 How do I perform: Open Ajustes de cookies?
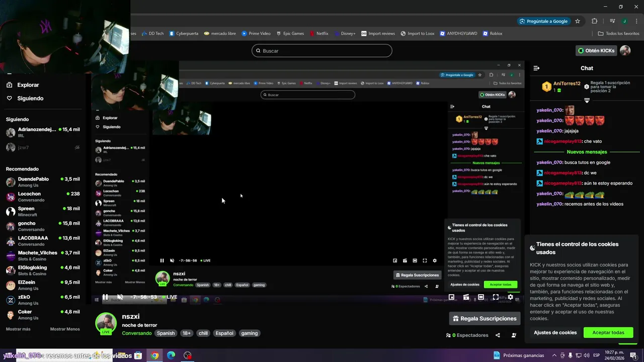[555, 332]
